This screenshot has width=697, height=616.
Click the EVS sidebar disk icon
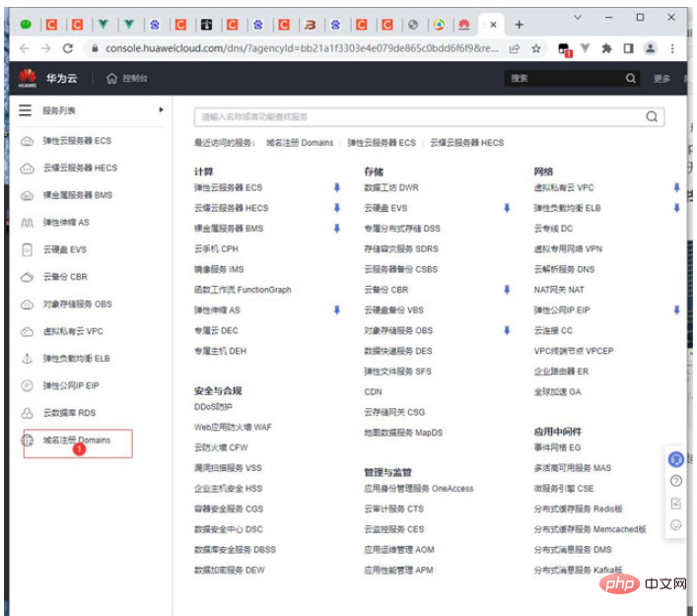point(28,249)
